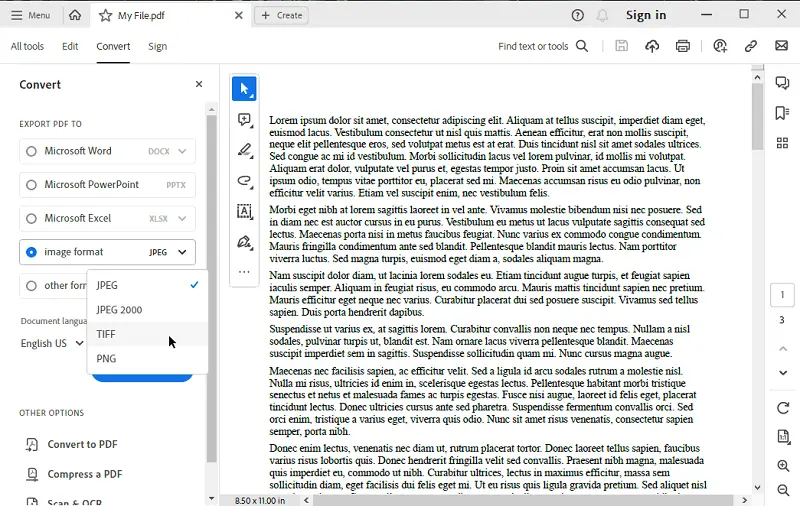Image resolution: width=800 pixels, height=506 pixels.
Task: Zoom in with the plus magnifier
Action: pyautogui.click(x=783, y=465)
